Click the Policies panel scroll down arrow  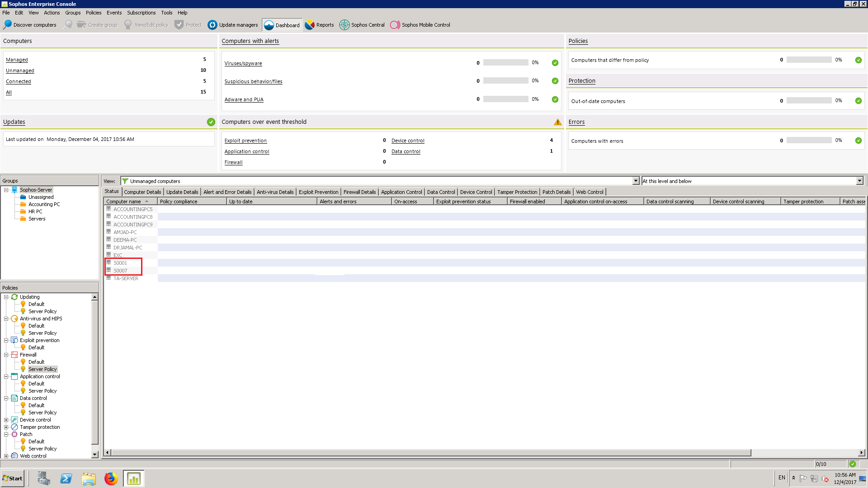point(94,454)
